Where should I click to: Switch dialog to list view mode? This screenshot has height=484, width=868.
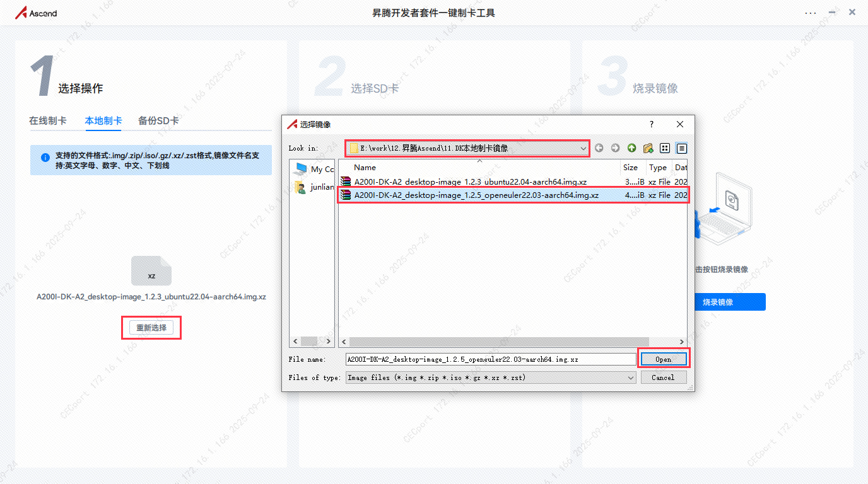pyautogui.click(x=665, y=148)
